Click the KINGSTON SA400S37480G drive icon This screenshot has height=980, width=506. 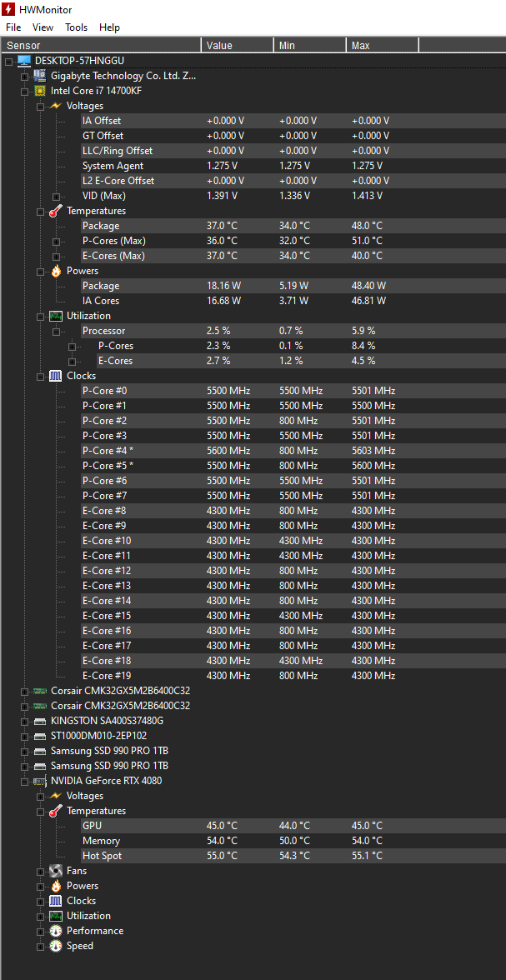pos(40,721)
